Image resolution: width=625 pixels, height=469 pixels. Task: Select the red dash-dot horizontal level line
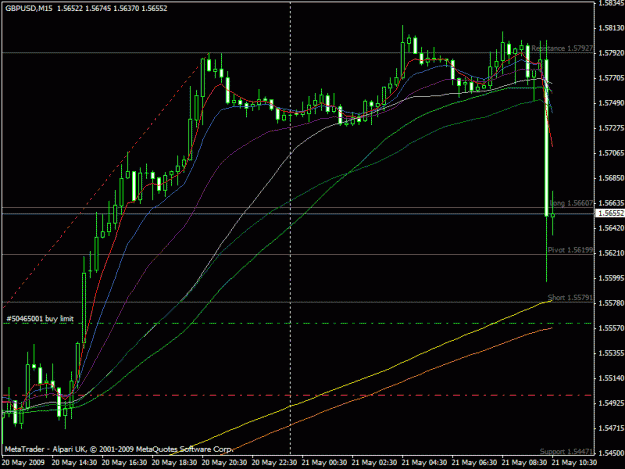pos(297,395)
